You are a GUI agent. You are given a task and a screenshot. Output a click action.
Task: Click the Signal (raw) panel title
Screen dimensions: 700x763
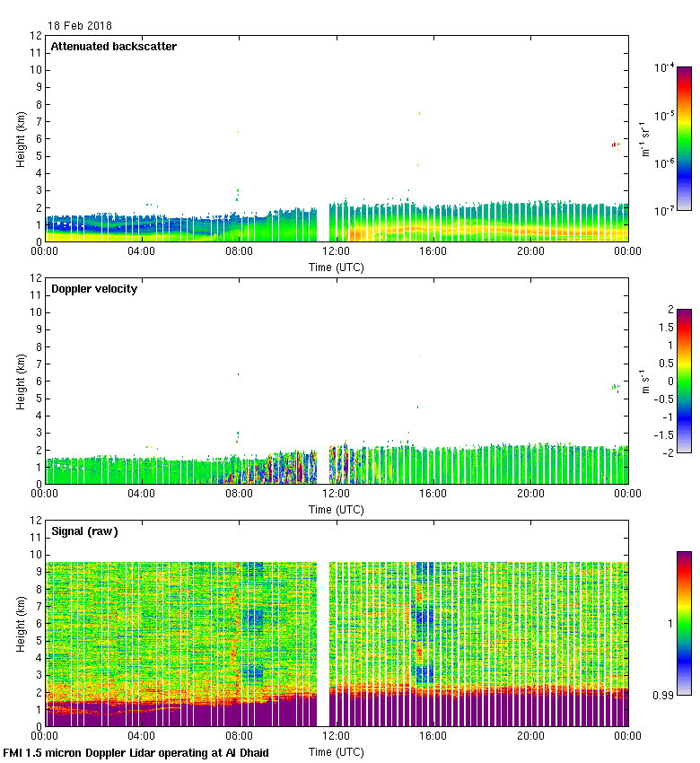click(84, 531)
